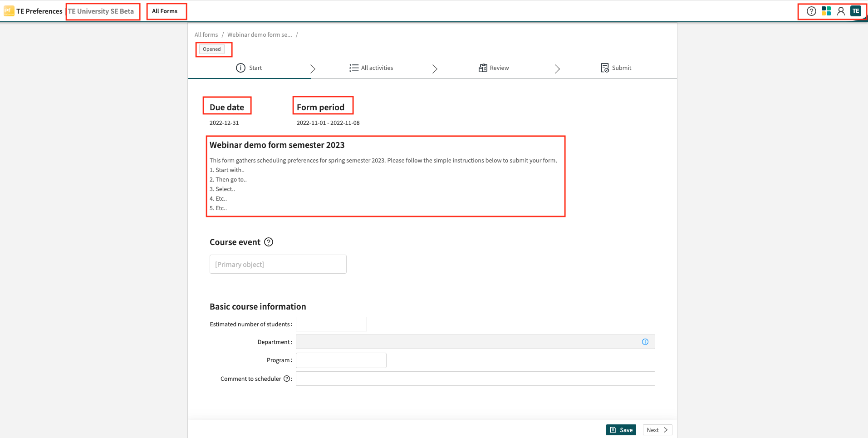
Task: Click the Save button
Action: tap(621, 429)
